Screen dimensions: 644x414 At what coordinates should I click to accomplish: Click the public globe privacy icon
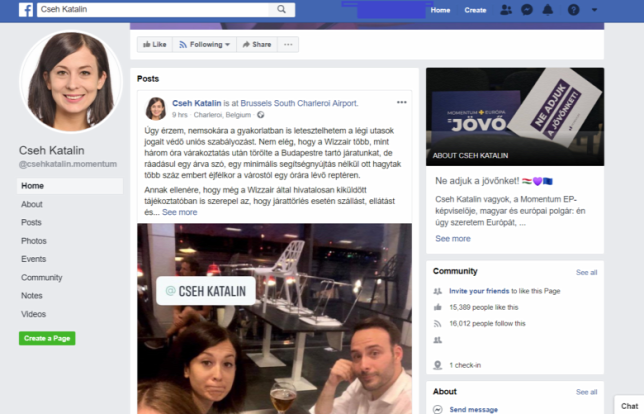261,115
